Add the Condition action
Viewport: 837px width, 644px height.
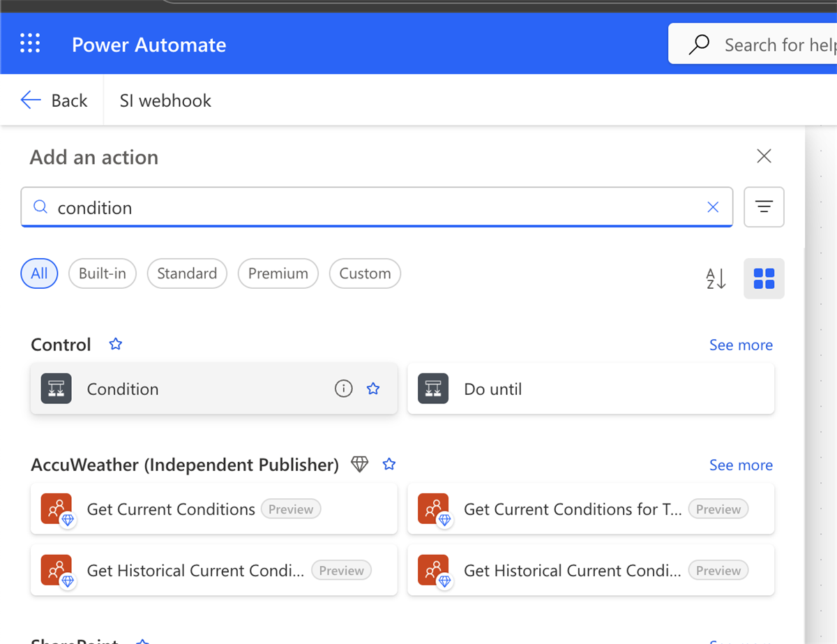(x=213, y=389)
